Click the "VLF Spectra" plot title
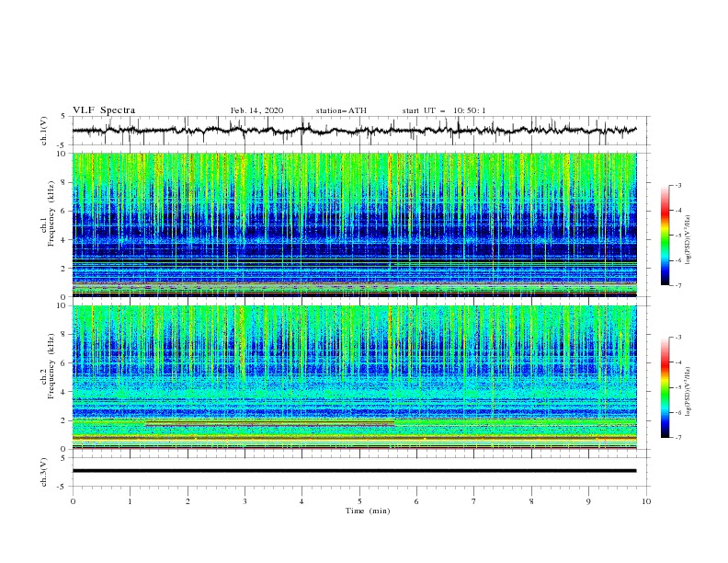Viewport: 728px width, 563px height. [104, 110]
